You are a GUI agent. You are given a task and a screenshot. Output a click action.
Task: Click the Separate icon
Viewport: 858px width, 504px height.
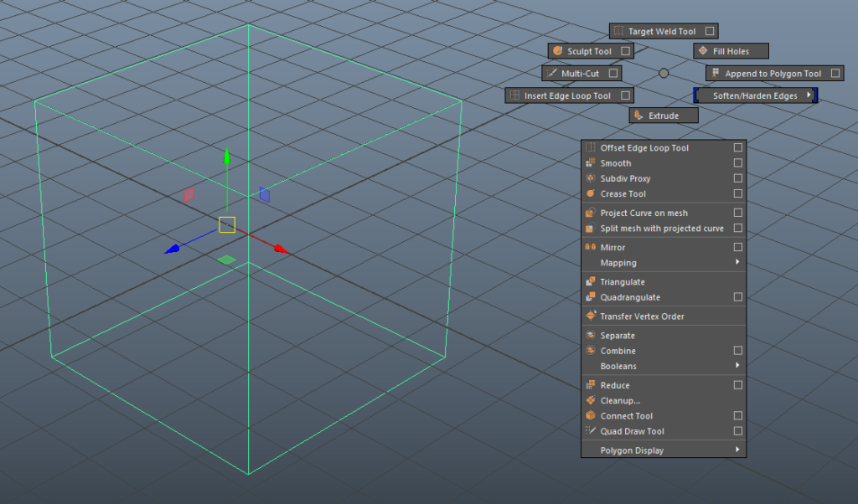click(x=591, y=335)
